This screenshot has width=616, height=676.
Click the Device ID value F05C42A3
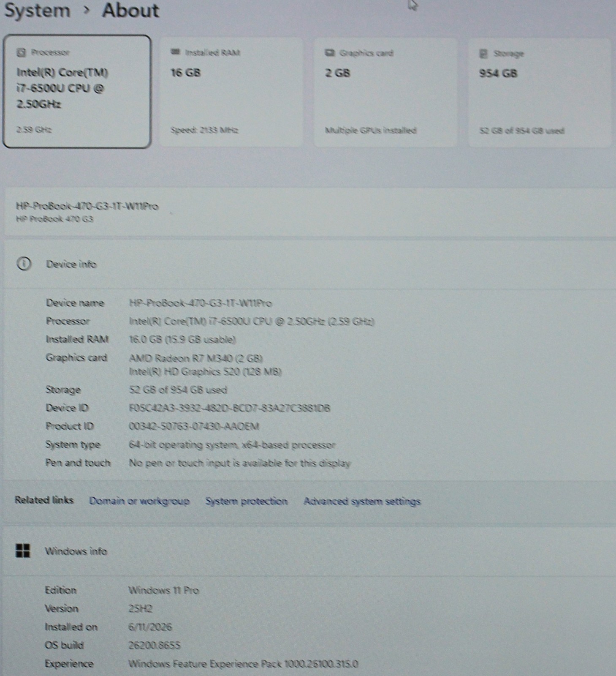230,408
